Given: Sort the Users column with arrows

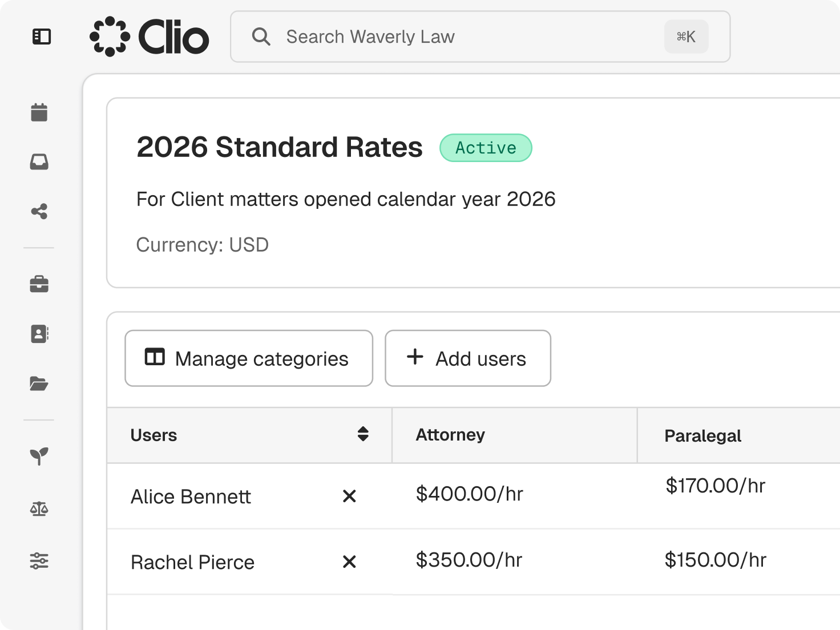Looking at the screenshot, I should pyautogui.click(x=363, y=434).
